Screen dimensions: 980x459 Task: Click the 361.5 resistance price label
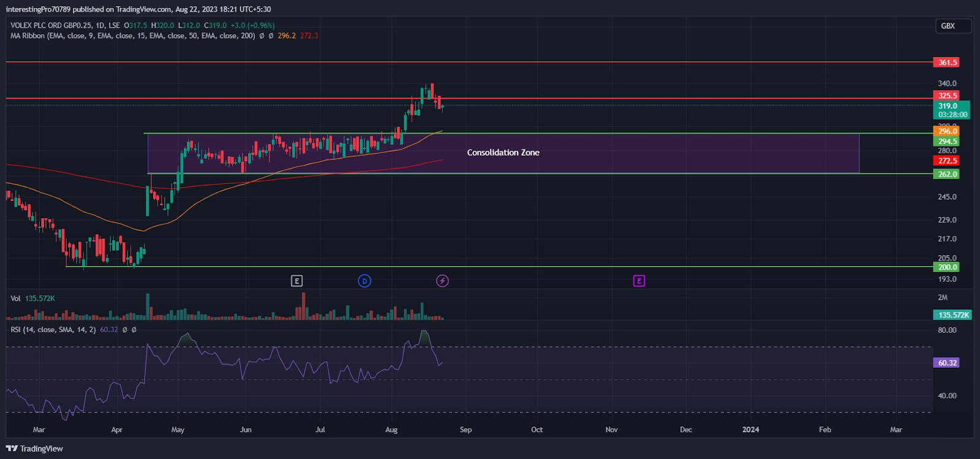(x=947, y=63)
